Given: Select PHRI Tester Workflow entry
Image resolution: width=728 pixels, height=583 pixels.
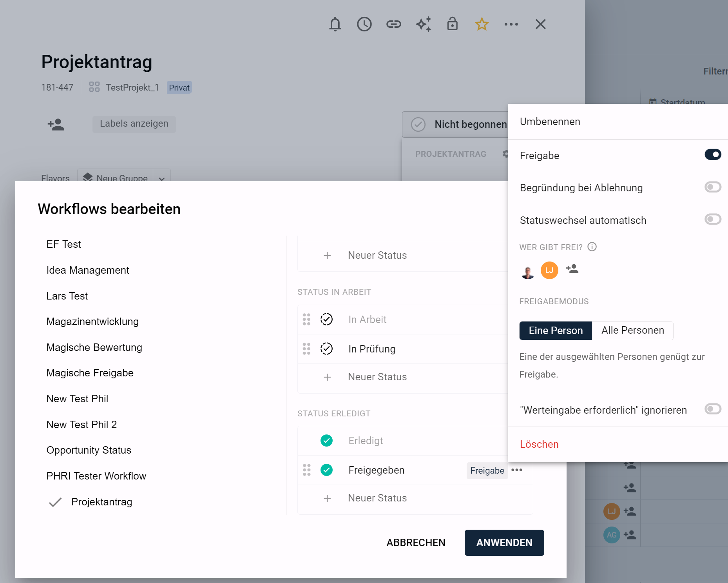Looking at the screenshot, I should tap(96, 476).
